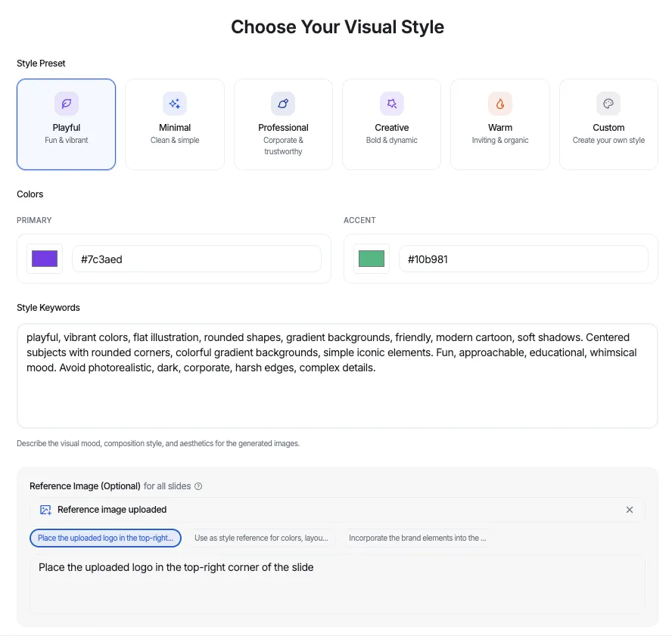The width and height of the screenshot is (672, 636).
Task: Click the Minimal preset sparkle icon
Action: [175, 104]
